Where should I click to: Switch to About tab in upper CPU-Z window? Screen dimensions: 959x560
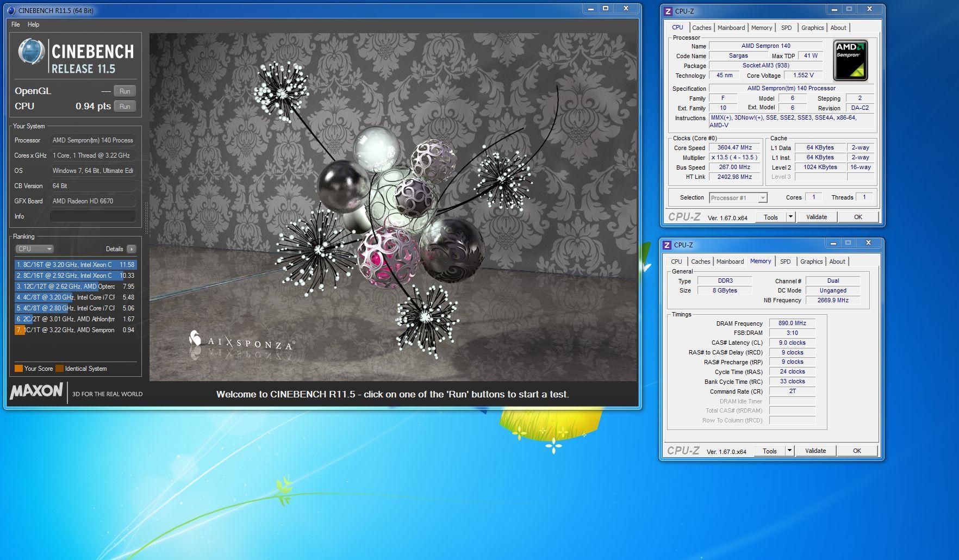click(x=838, y=28)
